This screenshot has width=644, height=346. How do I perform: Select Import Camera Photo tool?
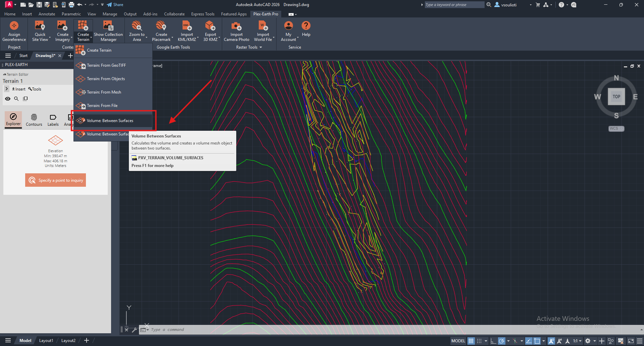(x=237, y=31)
